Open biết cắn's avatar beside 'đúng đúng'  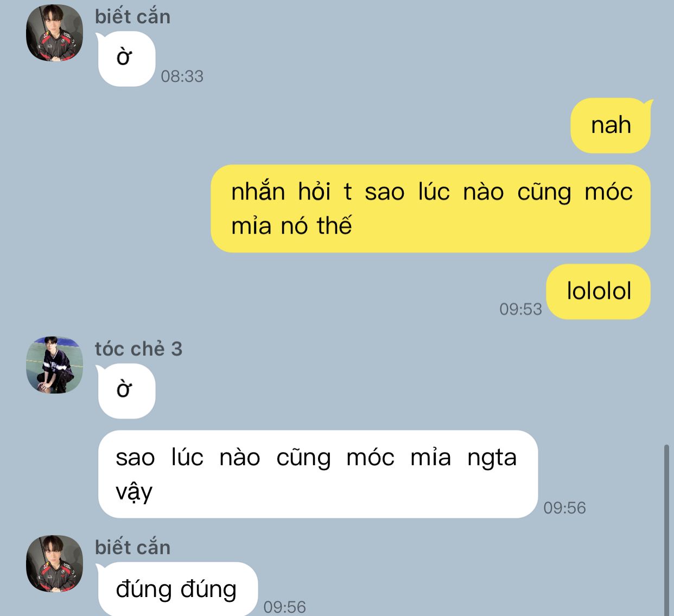(54, 564)
